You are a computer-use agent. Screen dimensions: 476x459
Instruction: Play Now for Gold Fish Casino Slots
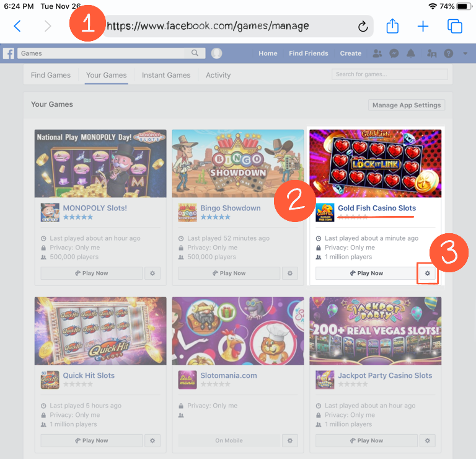click(367, 273)
